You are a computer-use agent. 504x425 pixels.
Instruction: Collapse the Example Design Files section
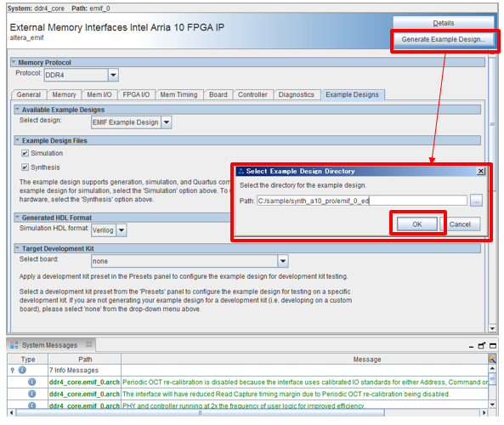[x=17, y=140]
